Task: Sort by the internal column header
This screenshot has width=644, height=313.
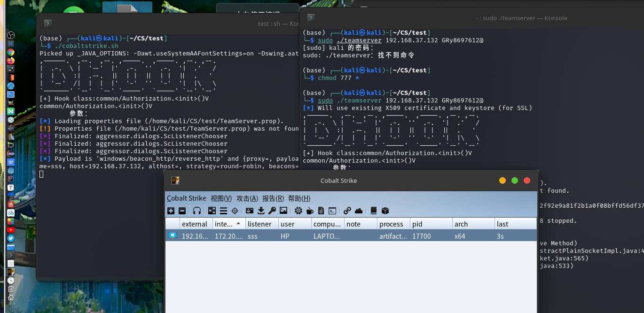Action: (229, 224)
